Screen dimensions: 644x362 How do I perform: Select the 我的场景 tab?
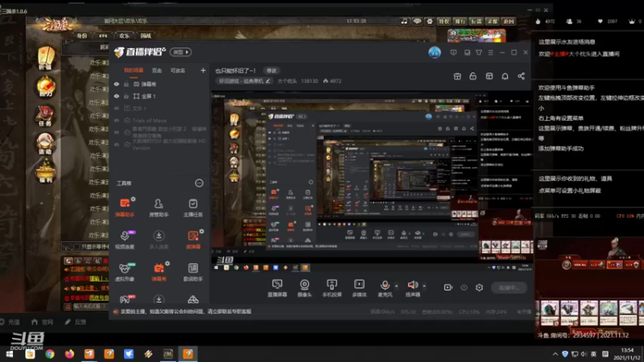(134, 71)
